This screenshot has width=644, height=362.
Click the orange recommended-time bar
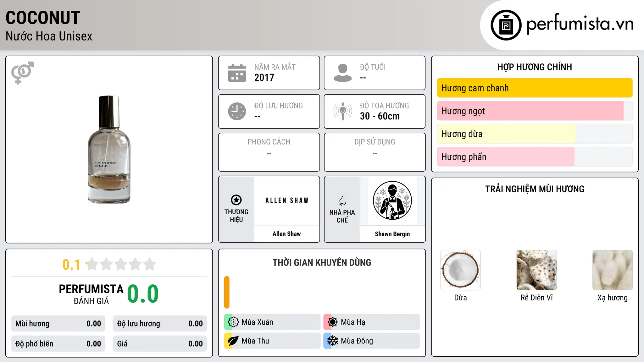(x=227, y=292)
